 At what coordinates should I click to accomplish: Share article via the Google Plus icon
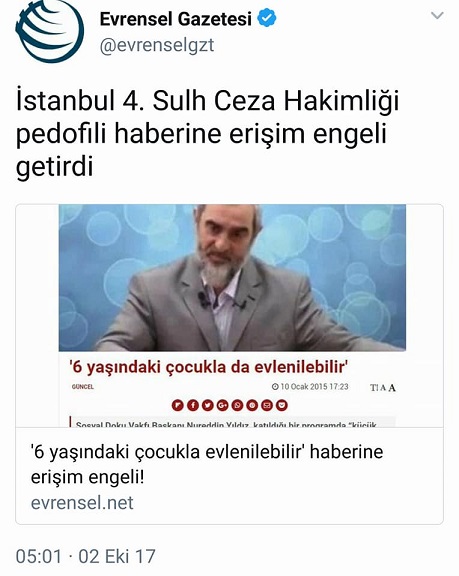click(x=223, y=405)
